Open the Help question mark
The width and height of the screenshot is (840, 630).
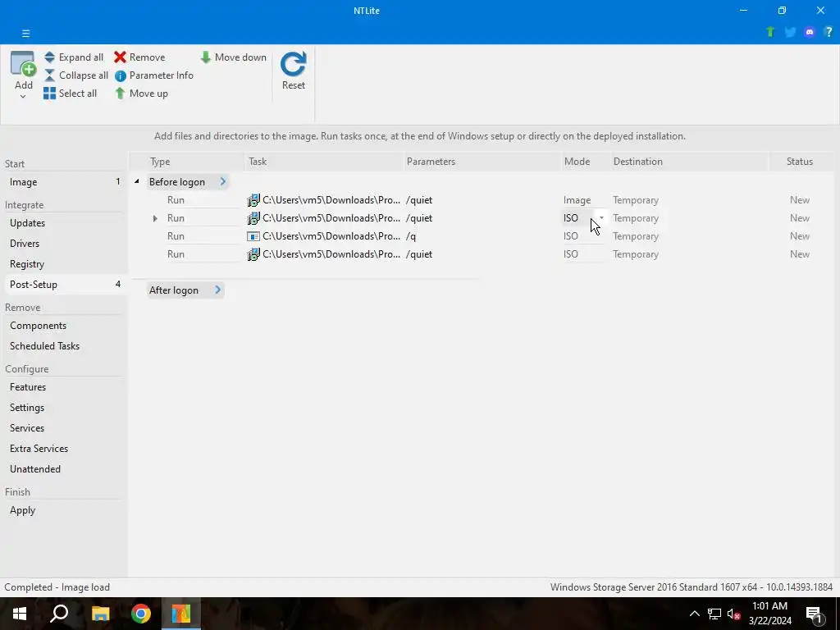pyautogui.click(x=829, y=32)
